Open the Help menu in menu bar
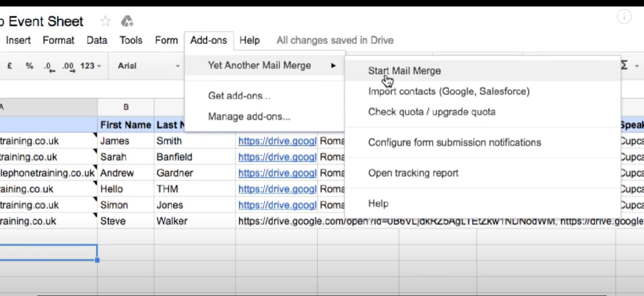This screenshot has height=296, width=644. (x=250, y=40)
